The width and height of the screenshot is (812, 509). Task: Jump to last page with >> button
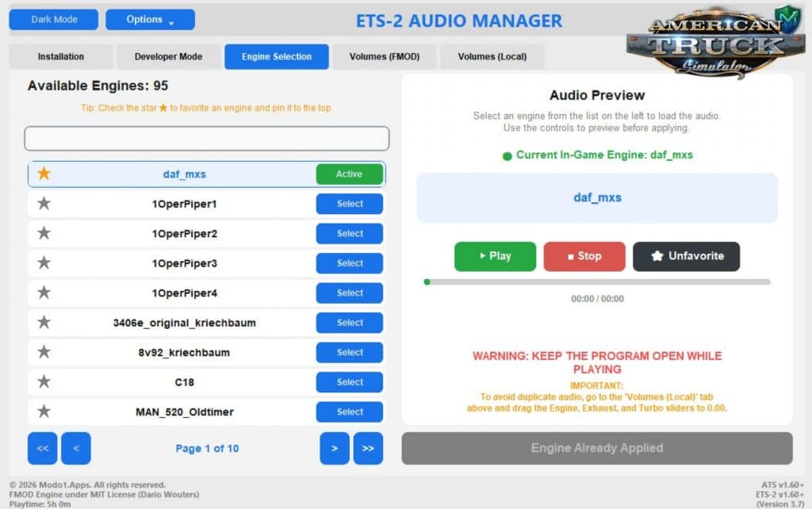pyautogui.click(x=368, y=449)
